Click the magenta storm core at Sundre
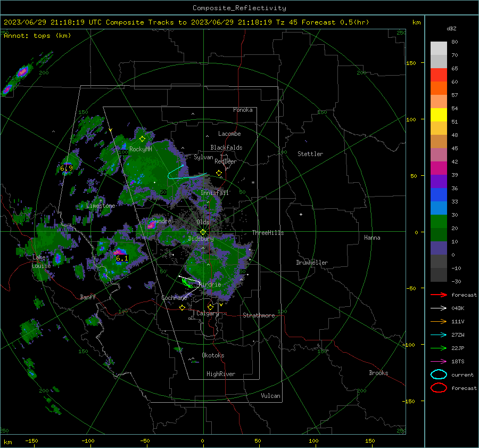 (x=151, y=225)
